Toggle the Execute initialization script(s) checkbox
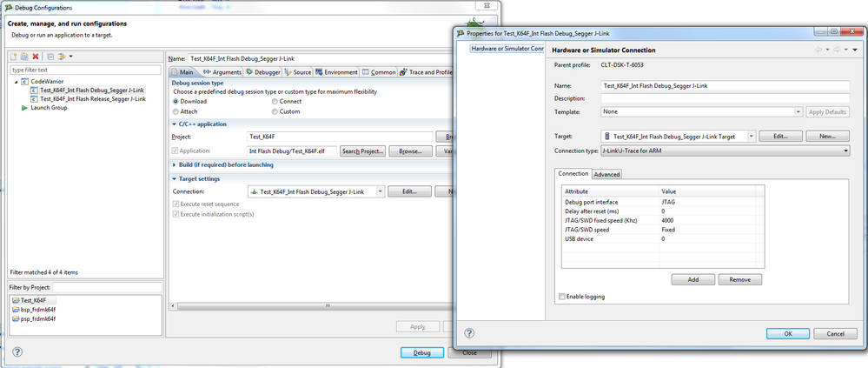This screenshot has height=368, width=868. pos(176,214)
